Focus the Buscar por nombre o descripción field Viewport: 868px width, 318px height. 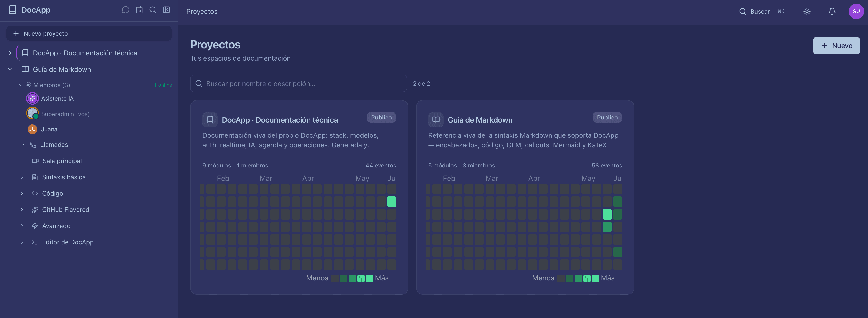[x=299, y=84]
